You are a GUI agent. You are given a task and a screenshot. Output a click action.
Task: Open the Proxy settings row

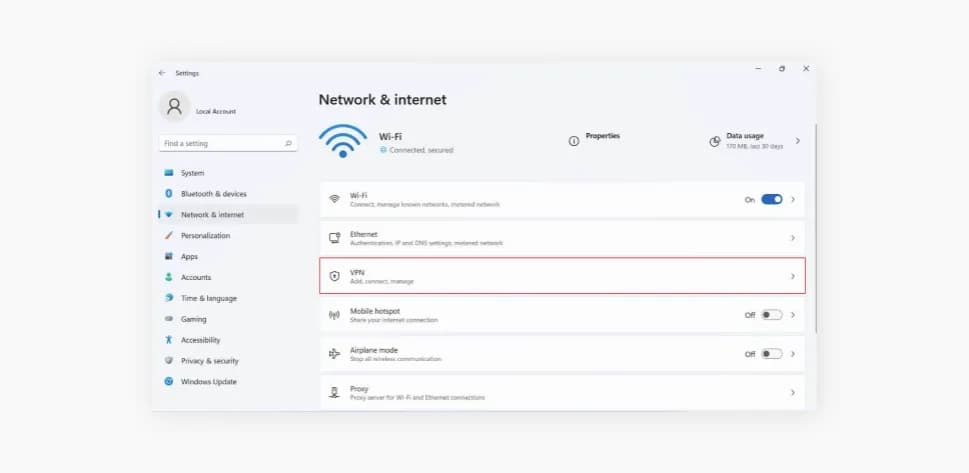(562, 392)
